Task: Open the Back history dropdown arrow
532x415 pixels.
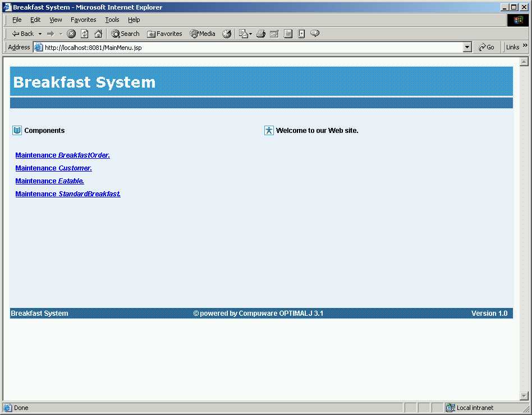Action: click(x=40, y=34)
